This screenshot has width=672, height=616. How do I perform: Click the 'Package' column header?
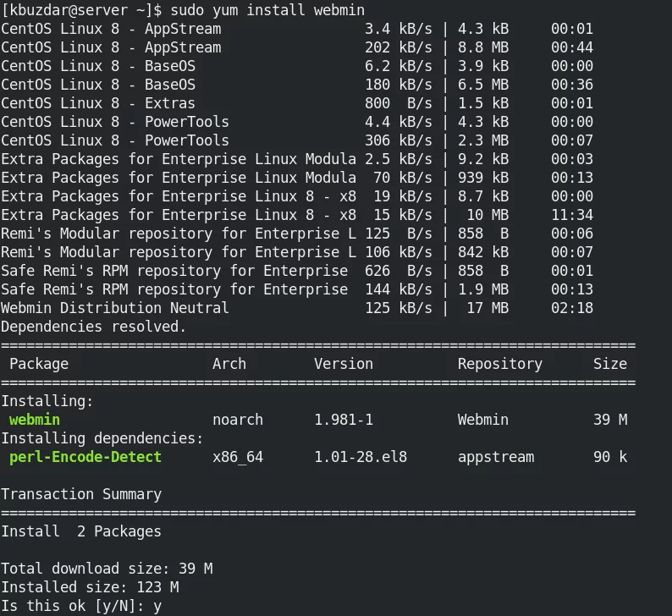(x=39, y=364)
